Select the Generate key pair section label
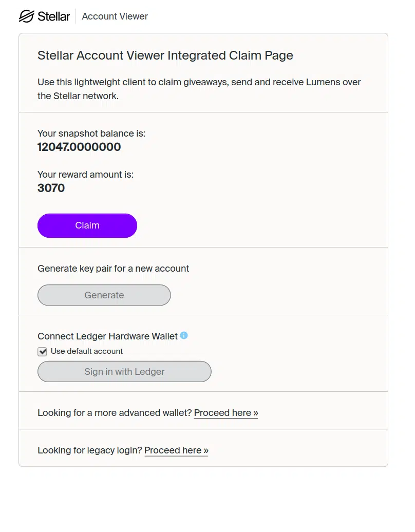415x532 pixels. click(113, 268)
